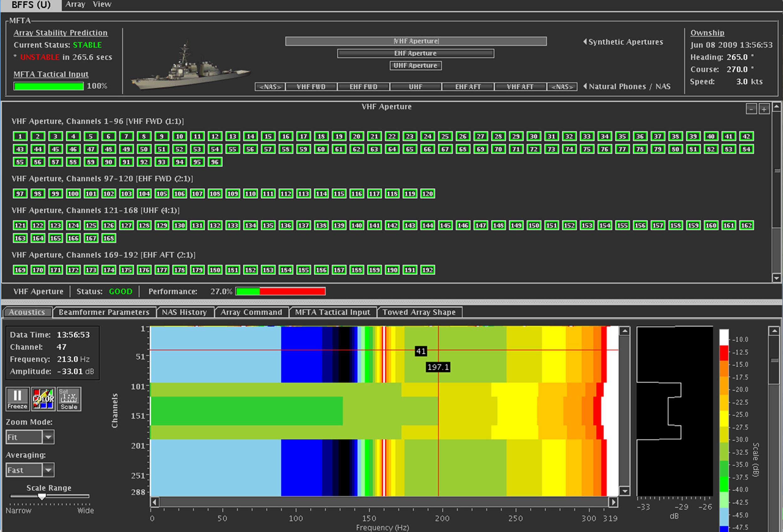This screenshot has width=783, height=532.
Task: Select the UHF Aperture synthetic bar
Action: tap(416, 65)
